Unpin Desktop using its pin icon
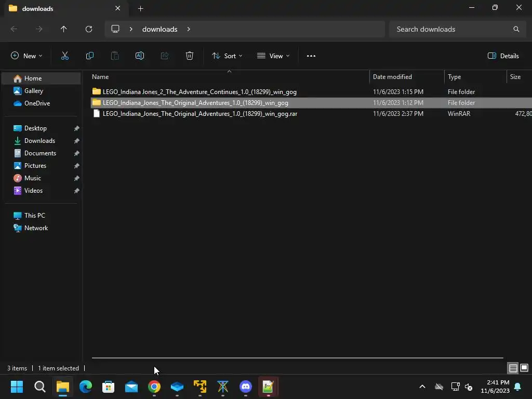Image resolution: width=532 pixels, height=399 pixels. (77, 128)
